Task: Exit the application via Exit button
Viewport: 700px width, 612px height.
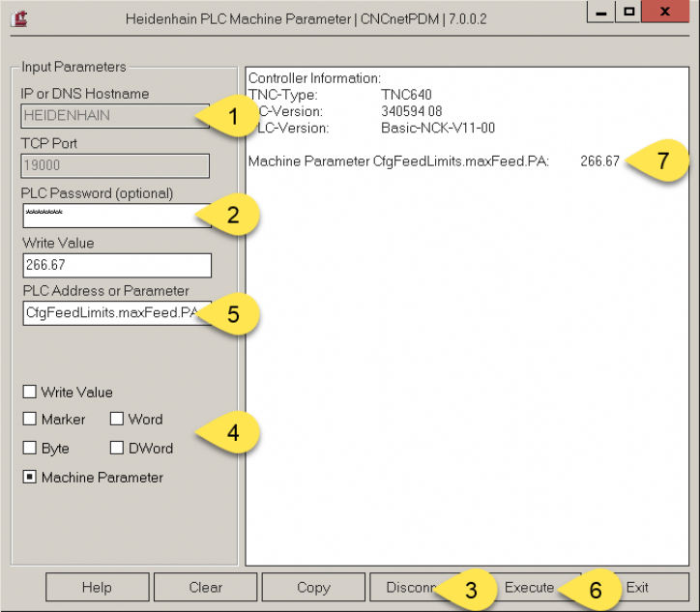Action: (x=637, y=588)
